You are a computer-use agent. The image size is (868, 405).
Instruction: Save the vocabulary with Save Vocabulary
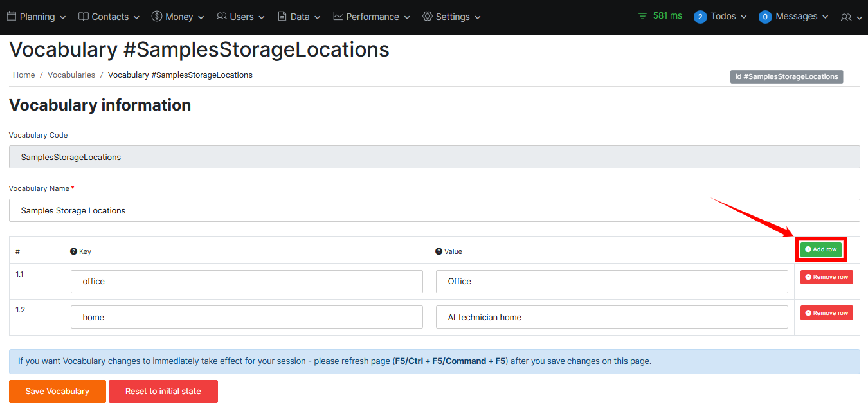tap(57, 391)
